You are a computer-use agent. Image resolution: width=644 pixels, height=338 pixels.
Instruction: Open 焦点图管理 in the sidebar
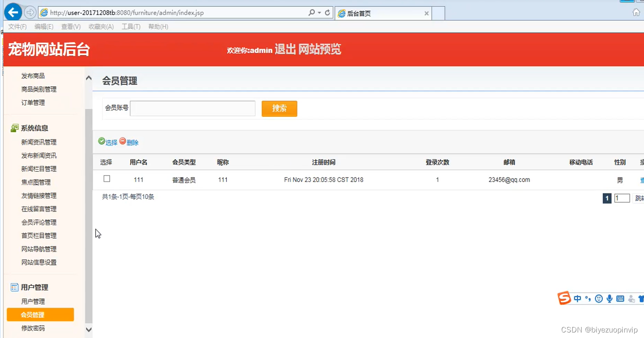(x=36, y=182)
